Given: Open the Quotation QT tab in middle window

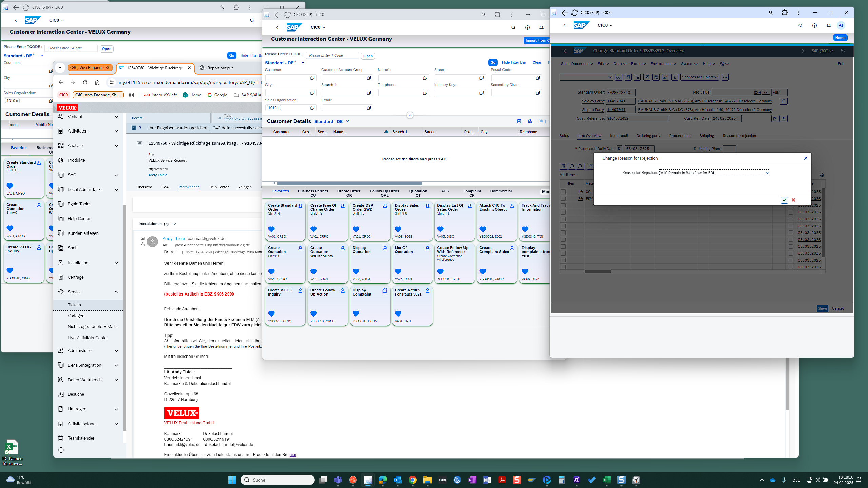Looking at the screenshot, I should click(418, 193).
